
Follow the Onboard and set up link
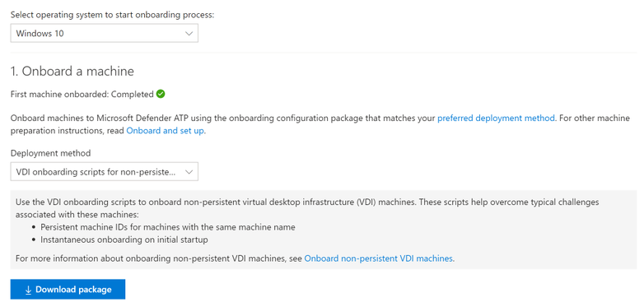(x=165, y=133)
